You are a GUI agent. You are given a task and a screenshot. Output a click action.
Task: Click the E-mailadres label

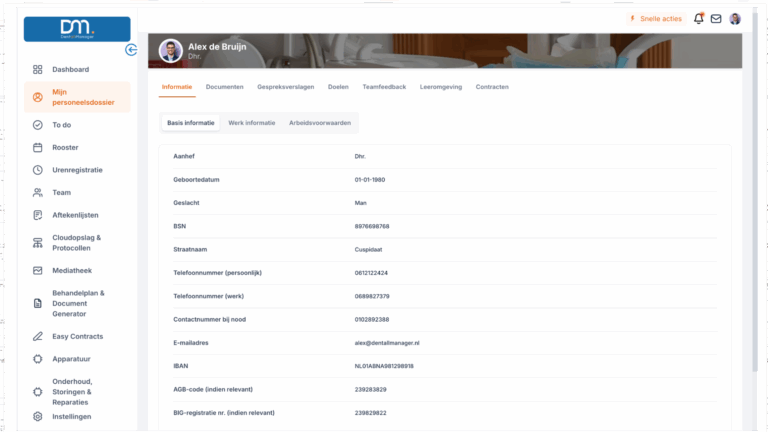(x=191, y=343)
